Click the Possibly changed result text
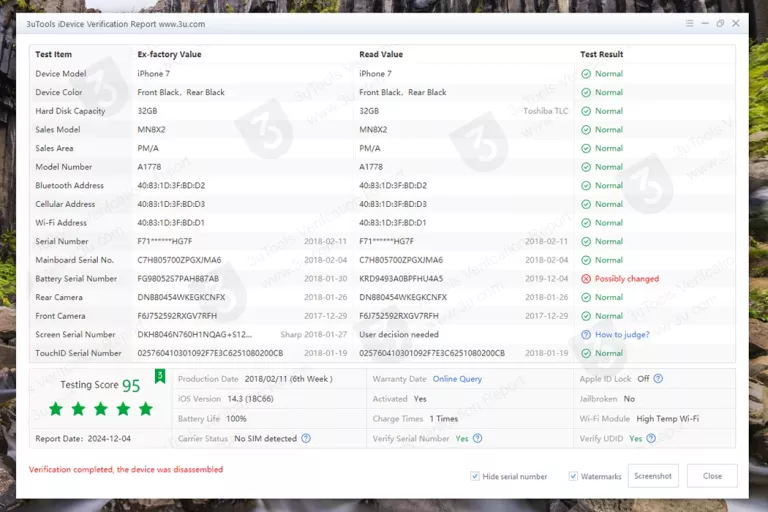Screen dimensions: 768x512 tap(627, 279)
